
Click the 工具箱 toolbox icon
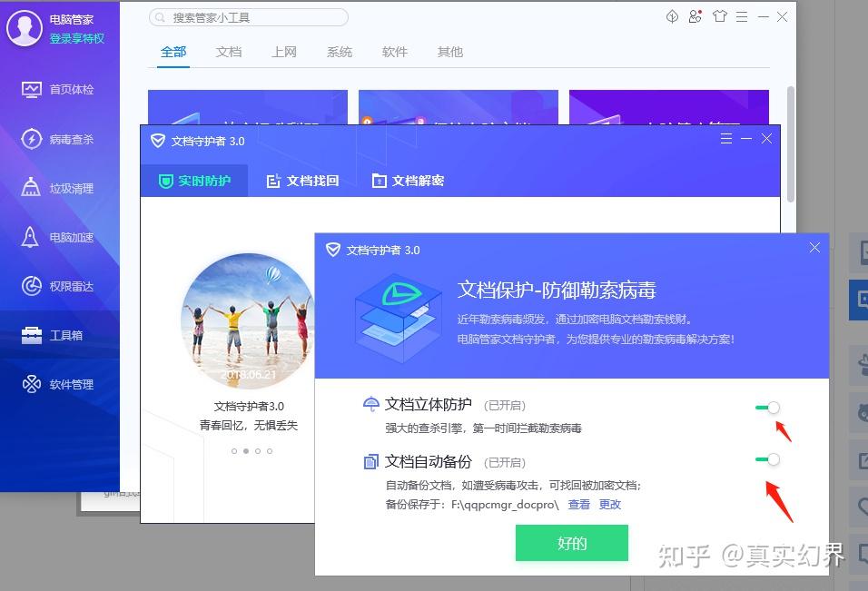click(x=31, y=335)
